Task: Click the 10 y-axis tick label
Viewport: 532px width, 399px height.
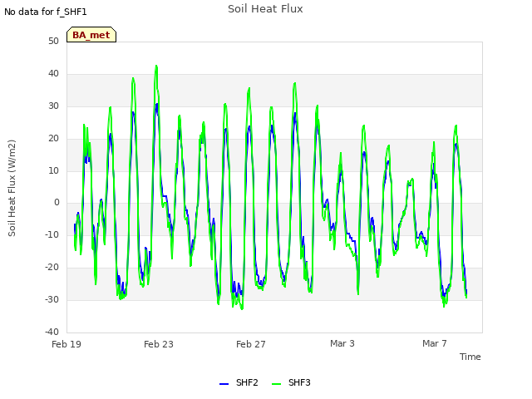Action: [x=53, y=170]
